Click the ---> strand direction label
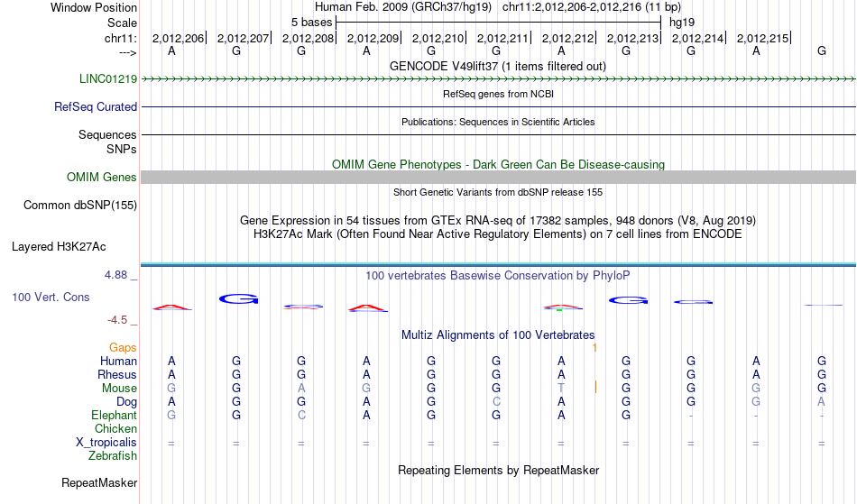Viewport: 857px width, 504px height. point(128,53)
